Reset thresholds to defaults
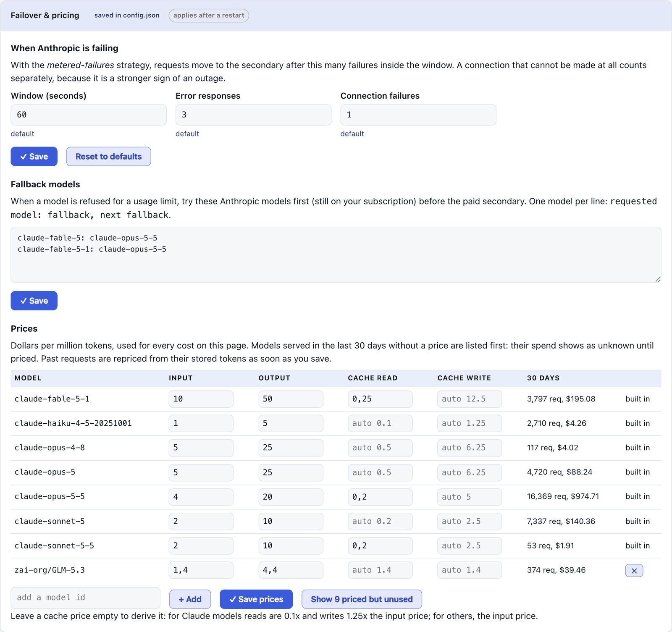This screenshot has height=632, width=672. tap(108, 157)
